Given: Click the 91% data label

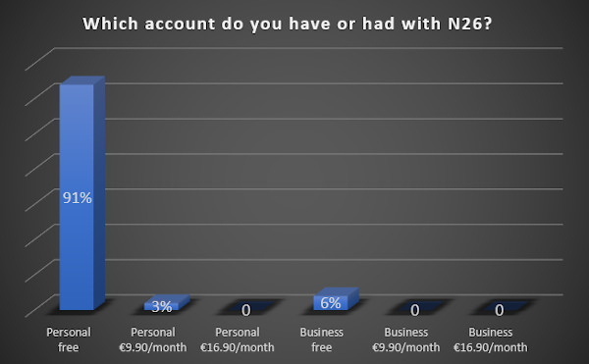Looking at the screenshot, I should [77, 198].
